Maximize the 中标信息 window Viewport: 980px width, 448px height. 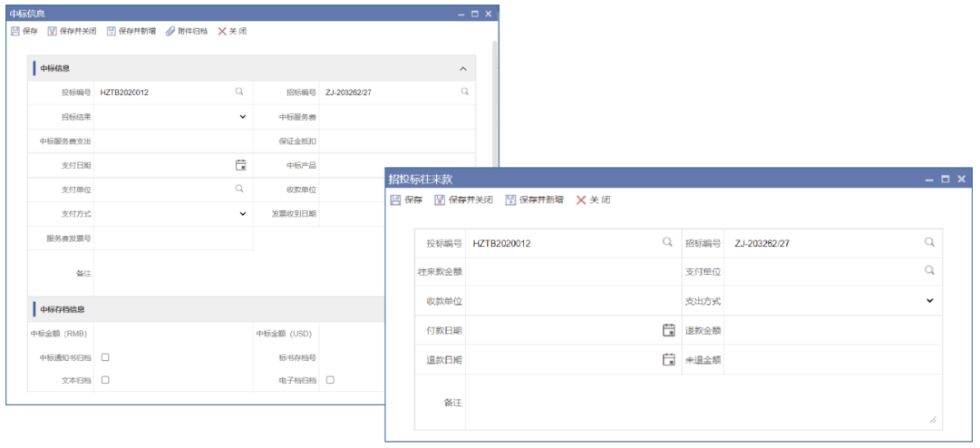tap(474, 14)
